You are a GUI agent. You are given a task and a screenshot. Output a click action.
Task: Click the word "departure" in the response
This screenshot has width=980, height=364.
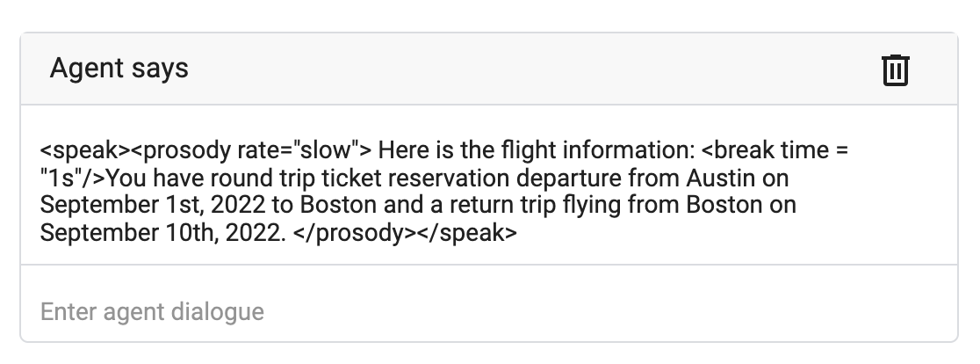tap(569, 178)
